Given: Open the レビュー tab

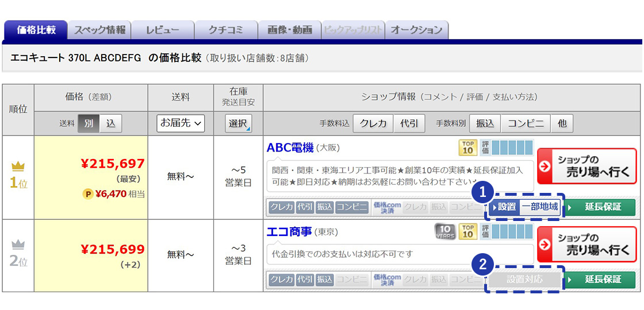Looking at the screenshot, I should pyautogui.click(x=162, y=30).
